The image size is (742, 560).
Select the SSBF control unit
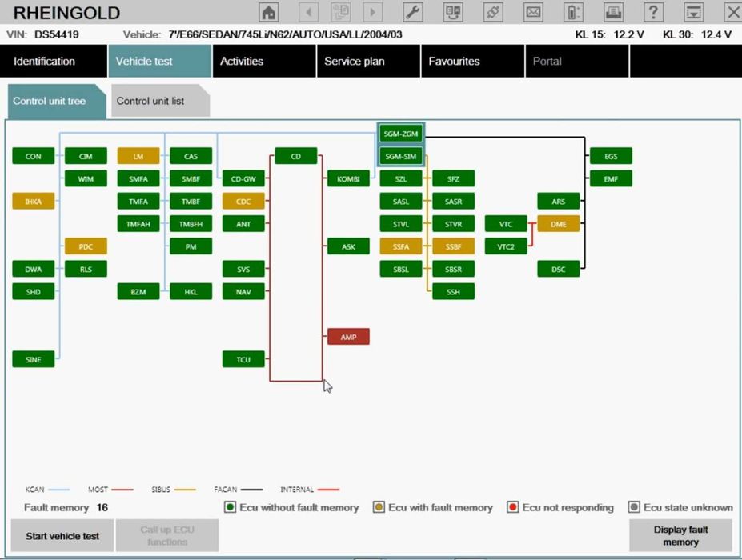[x=453, y=246]
